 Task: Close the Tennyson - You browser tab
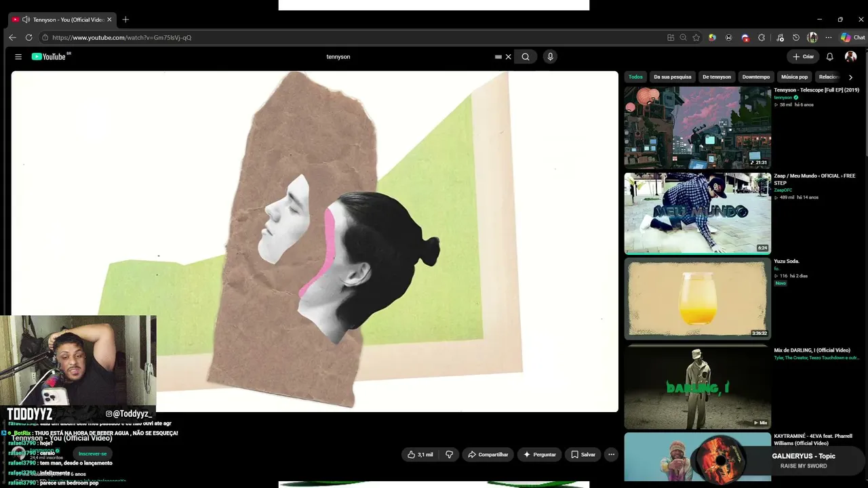coord(109,20)
